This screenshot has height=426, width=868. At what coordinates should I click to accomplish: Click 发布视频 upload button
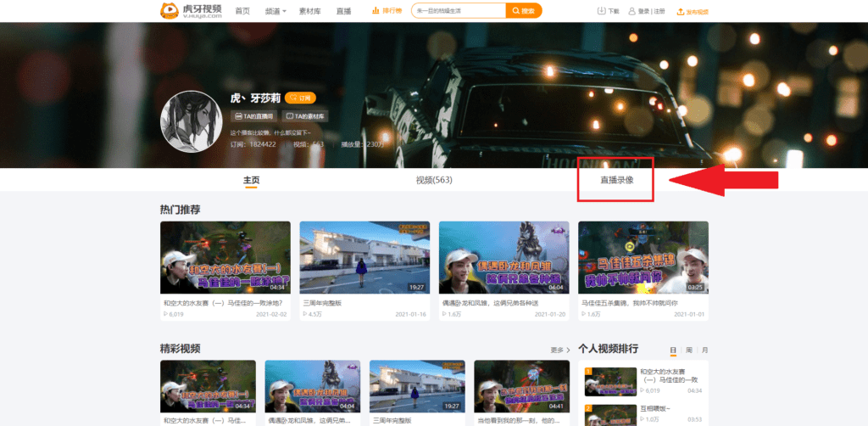[693, 12]
